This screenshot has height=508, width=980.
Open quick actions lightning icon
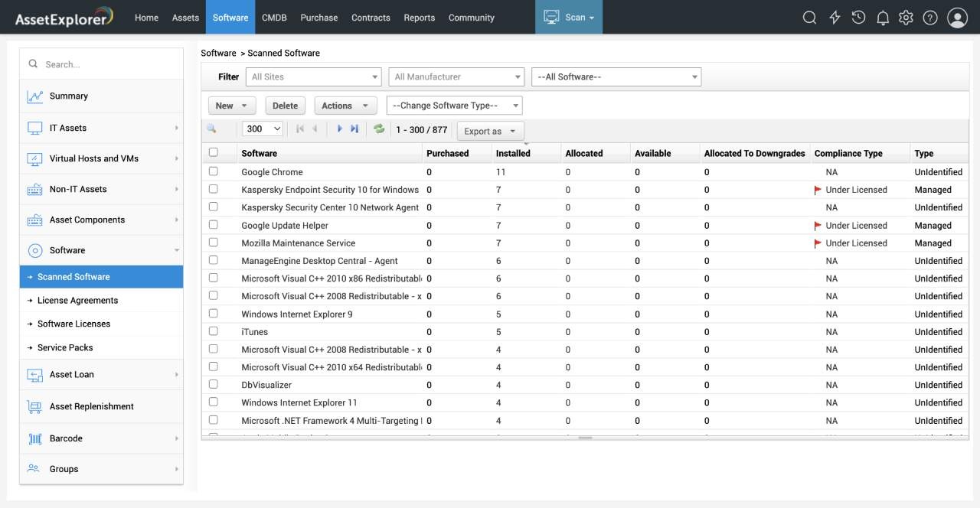click(835, 18)
